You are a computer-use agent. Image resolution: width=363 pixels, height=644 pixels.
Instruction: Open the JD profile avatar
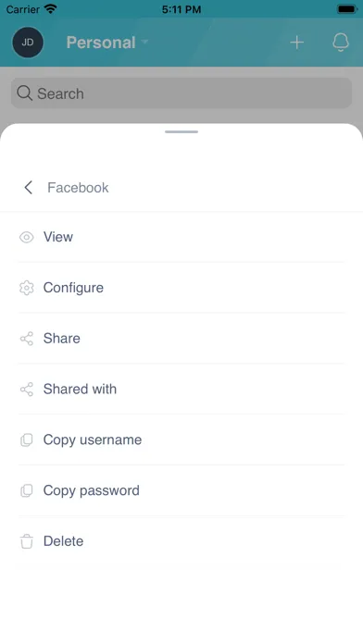tap(28, 43)
